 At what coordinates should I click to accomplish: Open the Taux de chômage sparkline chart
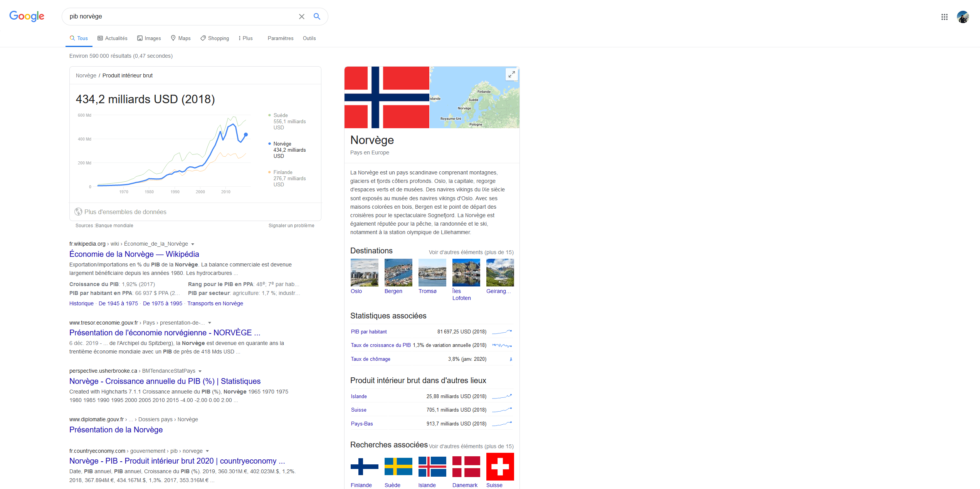pyautogui.click(x=511, y=359)
